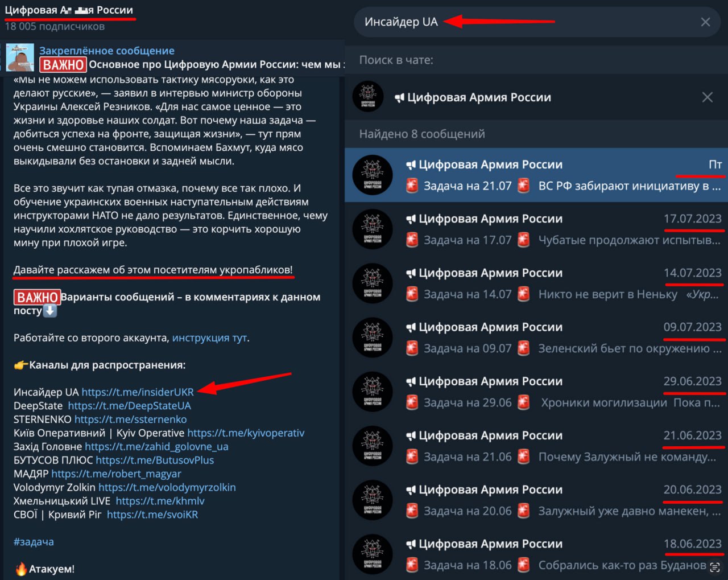
Task: Click the search field containing Инсайдер UA
Action: coord(537,22)
